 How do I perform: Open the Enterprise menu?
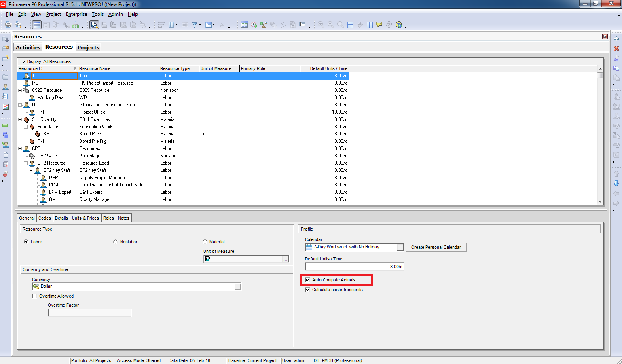[76, 14]
